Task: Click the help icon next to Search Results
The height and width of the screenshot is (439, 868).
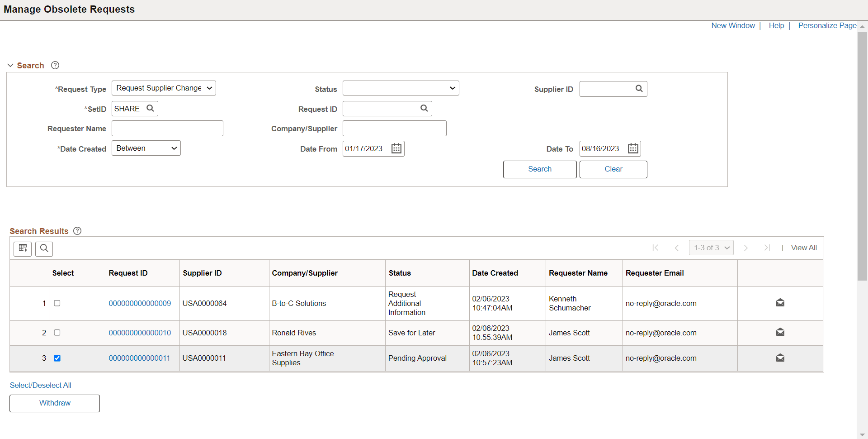Action: [77, 231]
